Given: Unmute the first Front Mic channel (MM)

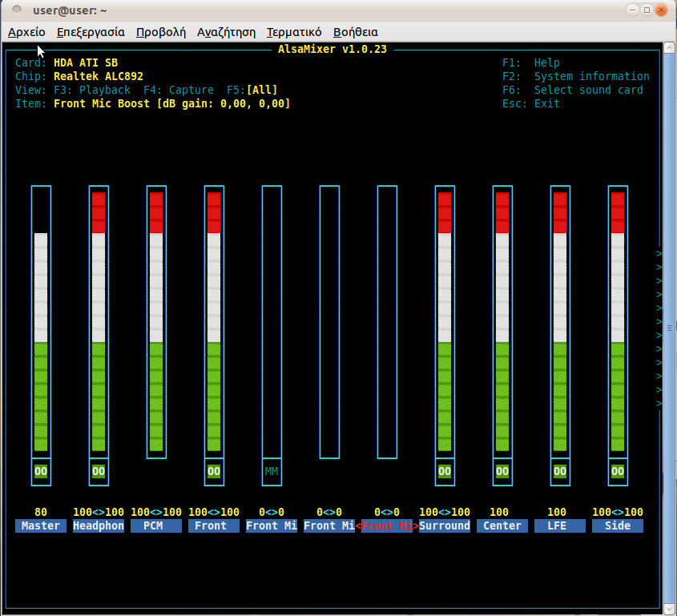Looking at the screenshot, I should (x=272, y=472).
